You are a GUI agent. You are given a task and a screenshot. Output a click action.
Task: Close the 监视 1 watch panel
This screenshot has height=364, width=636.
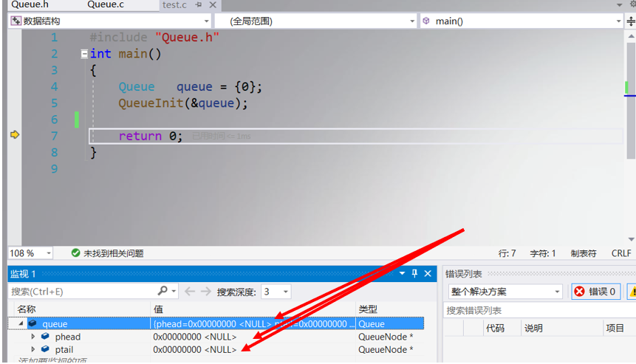[428, 274]
